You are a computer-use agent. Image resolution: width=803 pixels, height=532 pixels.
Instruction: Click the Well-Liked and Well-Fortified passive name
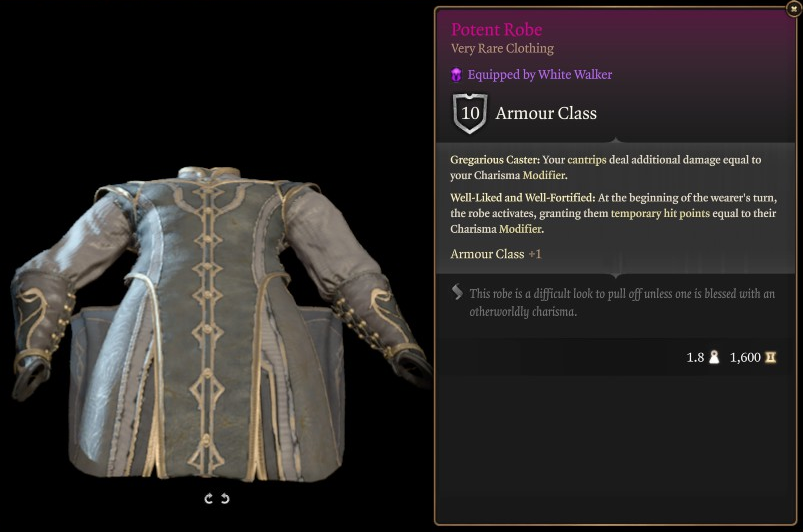pos(522,198)
